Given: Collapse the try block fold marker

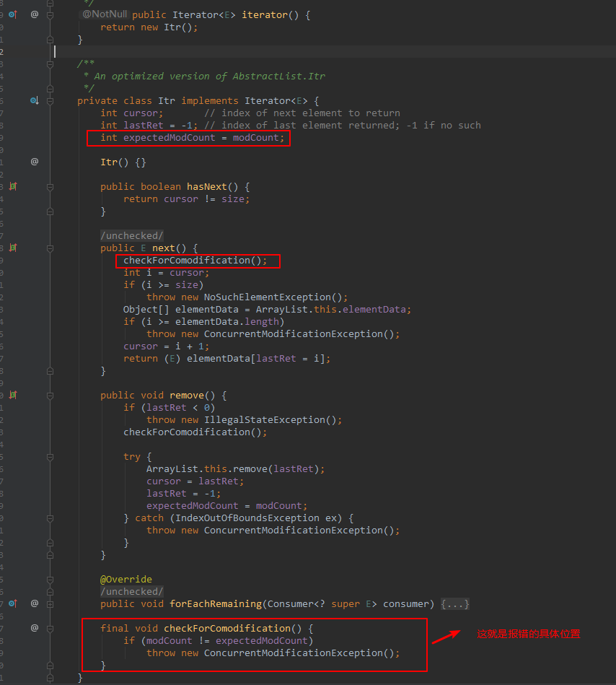Looking at the screenshot, I should coord(50,457).
